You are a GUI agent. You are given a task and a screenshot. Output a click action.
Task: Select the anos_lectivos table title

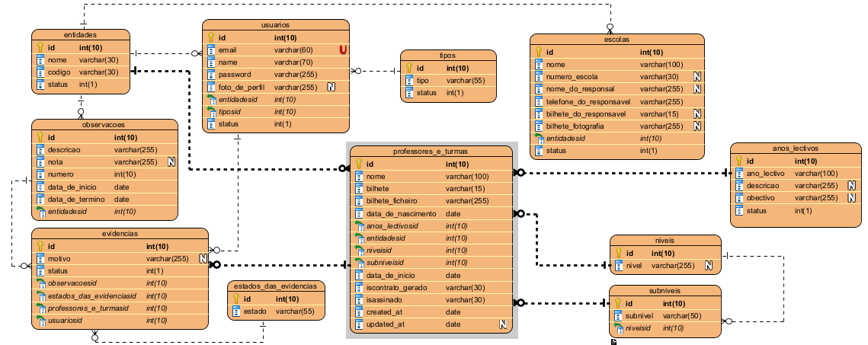[796, 149]
